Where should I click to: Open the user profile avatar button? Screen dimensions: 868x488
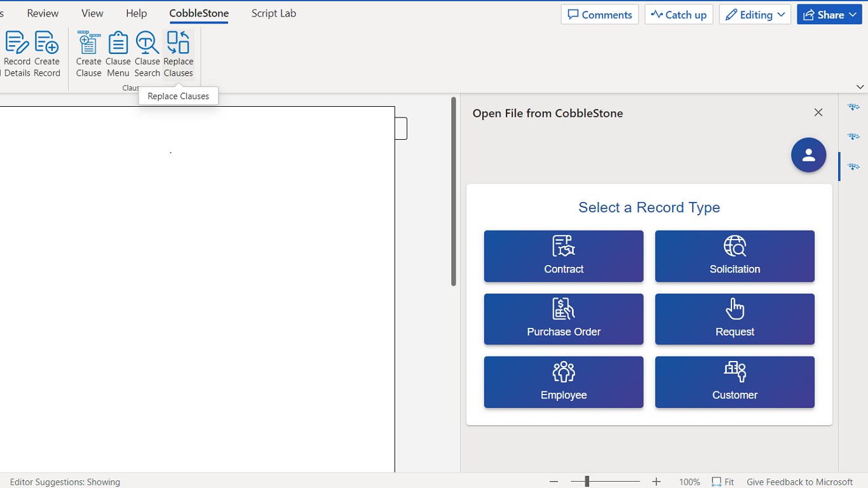808,155
